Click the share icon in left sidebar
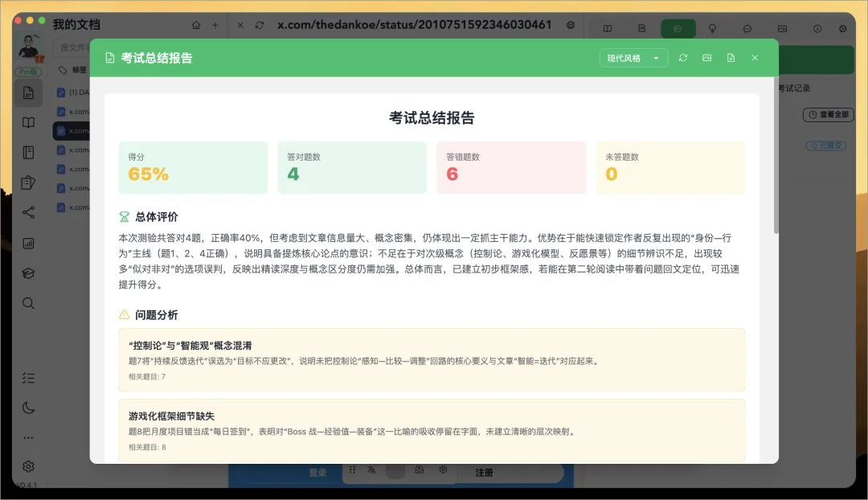Viewport: 868px width, 500px height. [28, 213]
